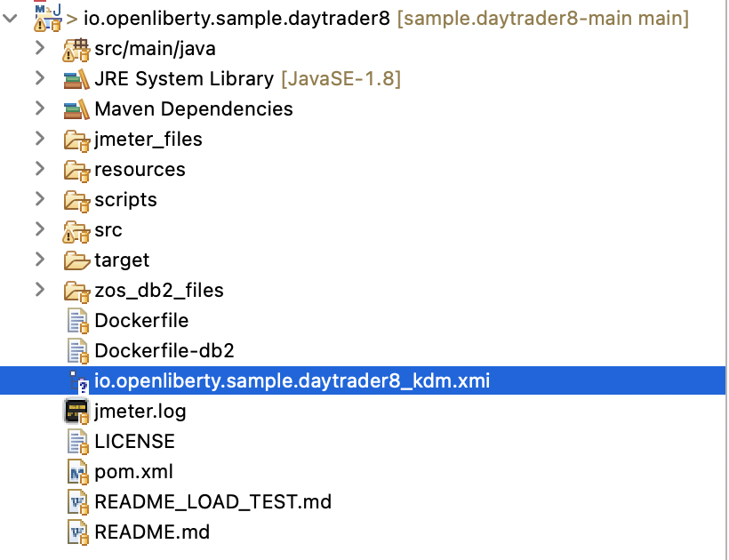Screen dimensions: 729x560
Task: Select the Dockerfile-db2 file
Action: (164, 351)
